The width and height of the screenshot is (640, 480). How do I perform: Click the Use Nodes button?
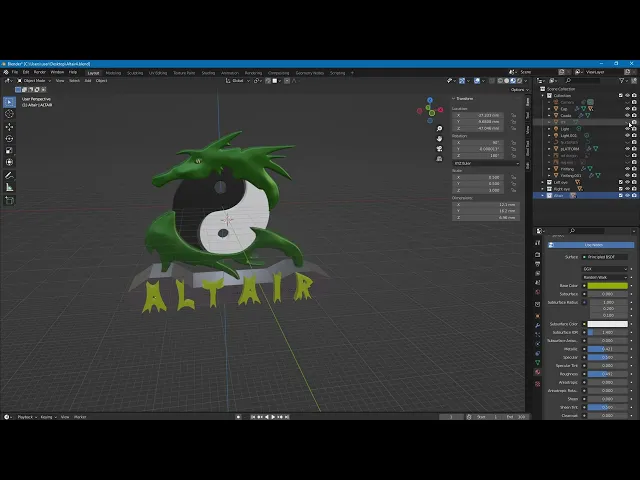(x=591, y=245)
